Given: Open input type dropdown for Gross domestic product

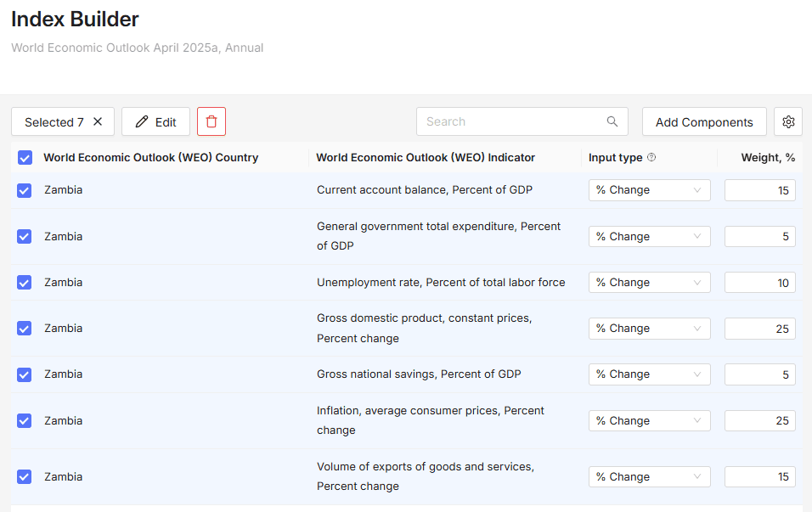Looking at the screenshot, I should click(650, 329).
